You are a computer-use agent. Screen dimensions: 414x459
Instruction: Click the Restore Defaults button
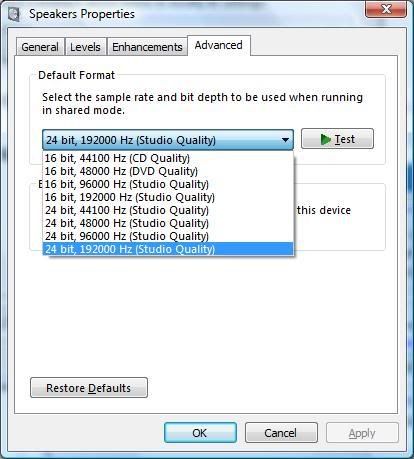point(89,388)
